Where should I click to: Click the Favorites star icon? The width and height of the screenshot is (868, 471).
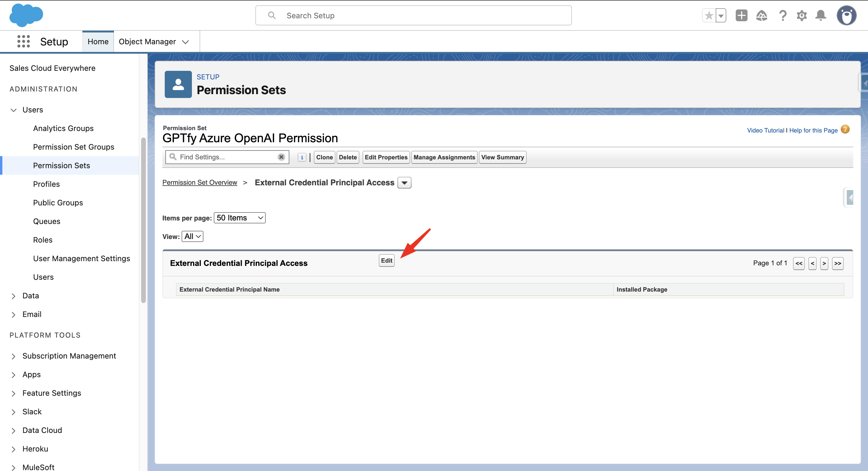click(709, 16)
